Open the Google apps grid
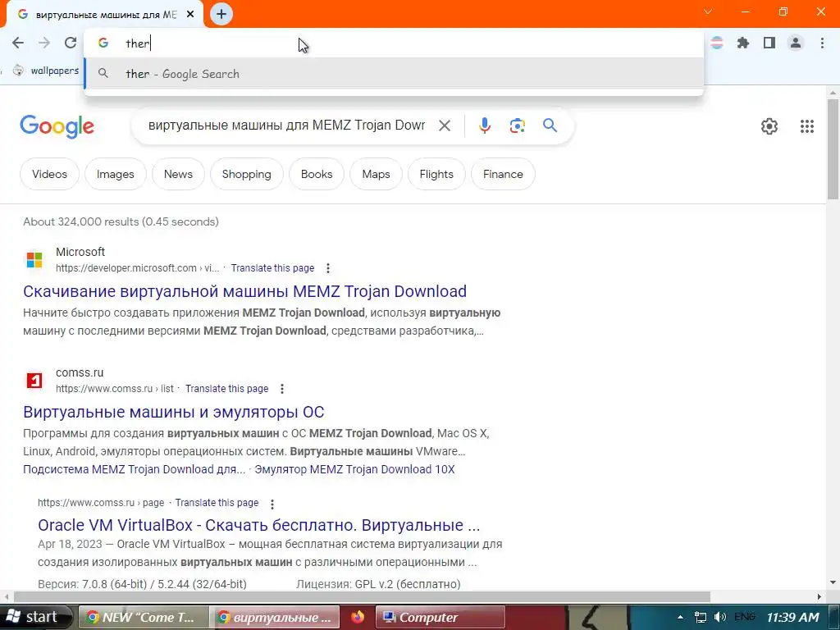Screen dimensions: 840x630 click(x=807, y=126)
